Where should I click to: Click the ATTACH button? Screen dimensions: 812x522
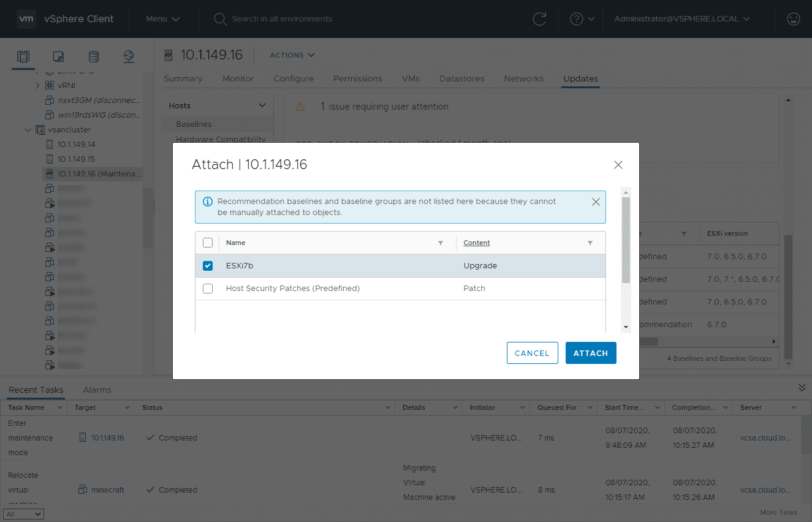point(591,352)
